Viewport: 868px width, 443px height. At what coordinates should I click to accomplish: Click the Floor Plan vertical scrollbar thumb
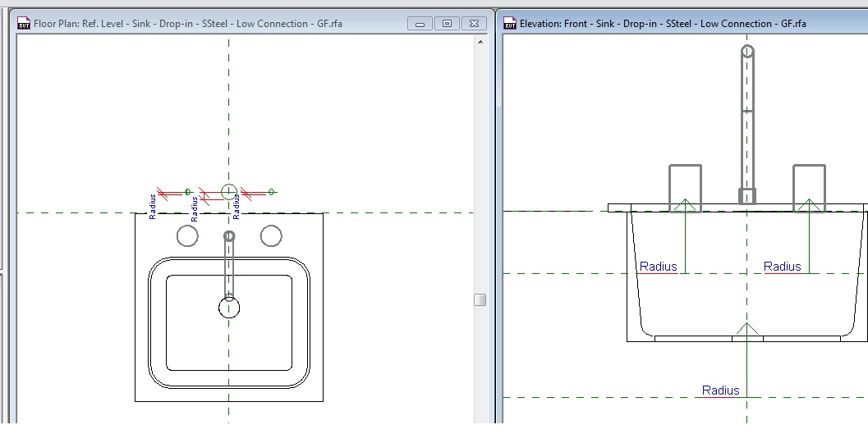tap(480, 299)
